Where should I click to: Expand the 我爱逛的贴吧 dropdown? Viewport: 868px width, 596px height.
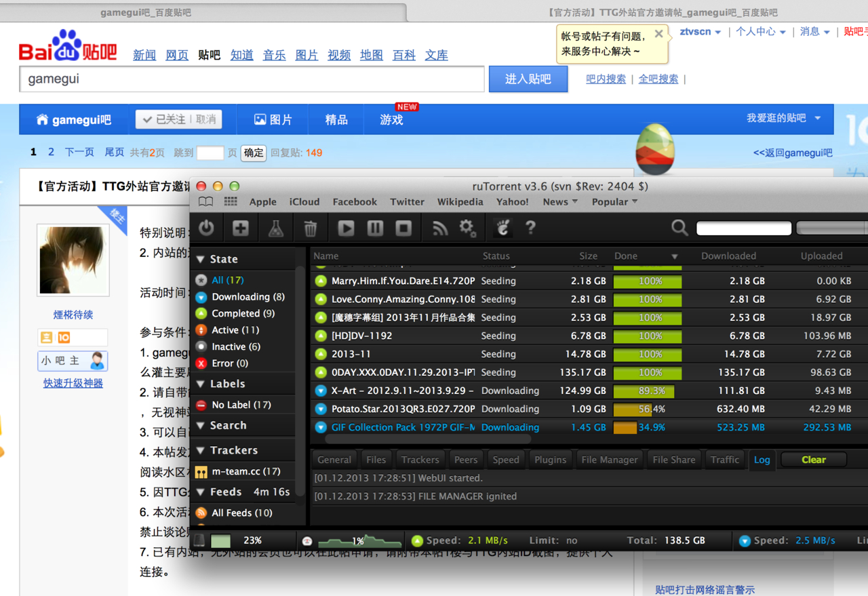784,118
